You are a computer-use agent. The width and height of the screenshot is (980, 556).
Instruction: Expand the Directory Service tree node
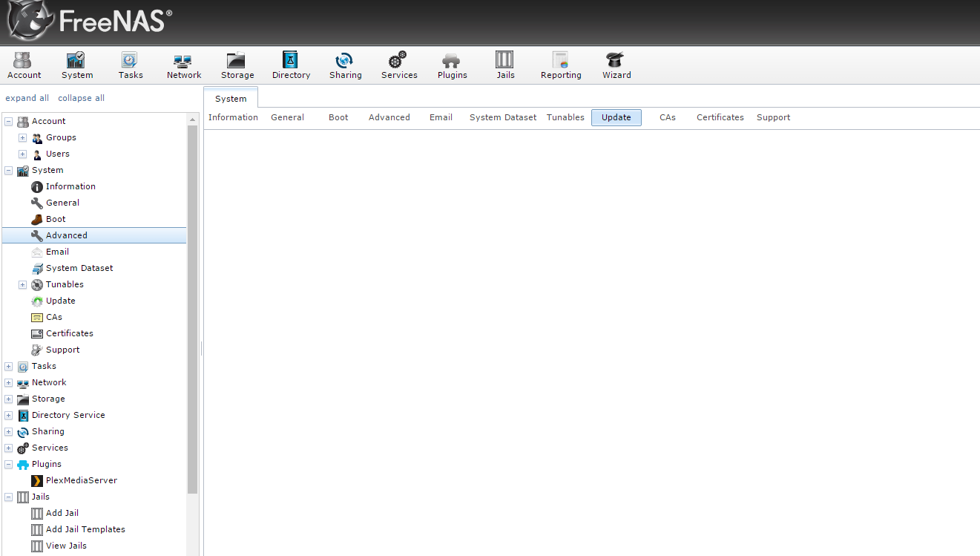[9, 416]
